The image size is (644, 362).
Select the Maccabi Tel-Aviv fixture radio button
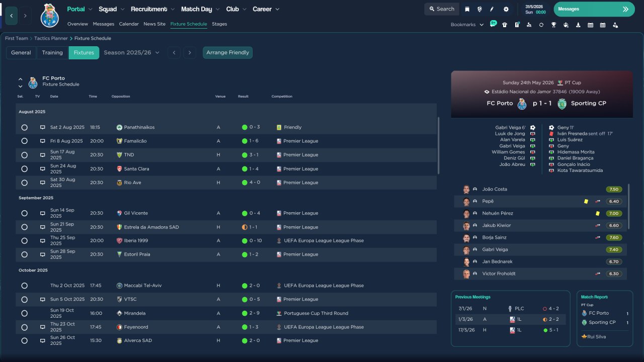24,286
